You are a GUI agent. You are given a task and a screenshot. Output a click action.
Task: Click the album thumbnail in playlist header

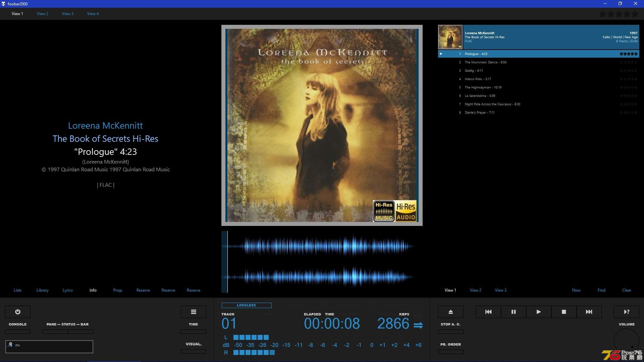450,37
